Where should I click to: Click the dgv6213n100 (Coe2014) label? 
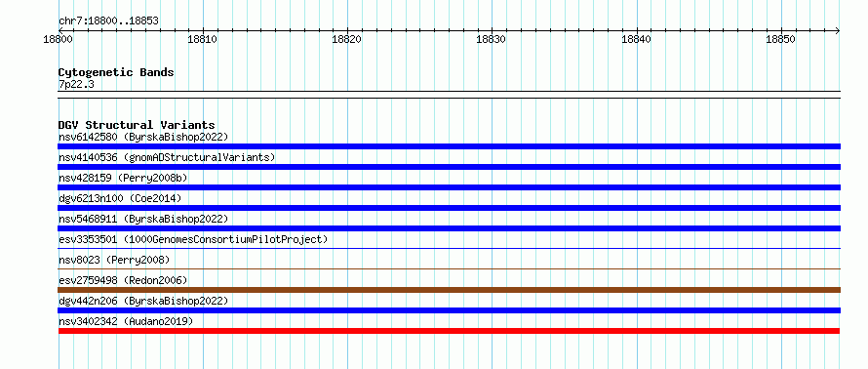[120, 198]
